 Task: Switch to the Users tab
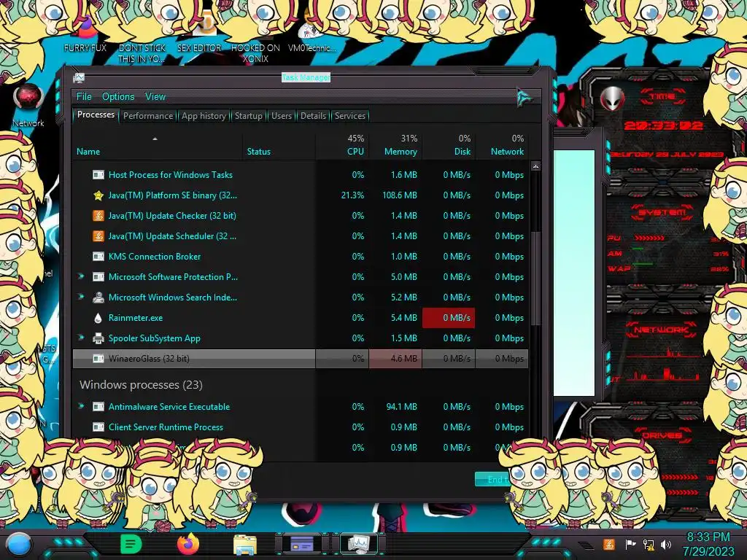(282, 116)
